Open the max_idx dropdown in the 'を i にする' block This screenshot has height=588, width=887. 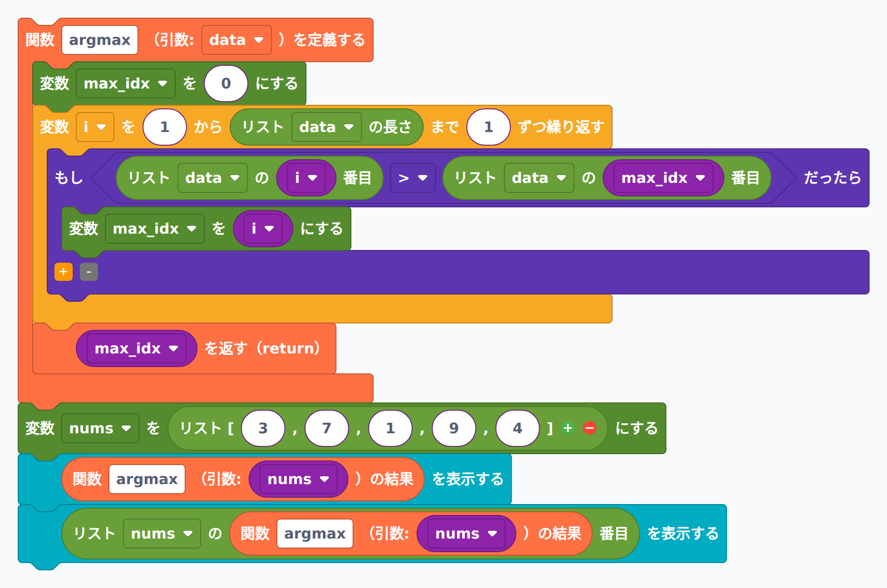click(x=155, y=229)
